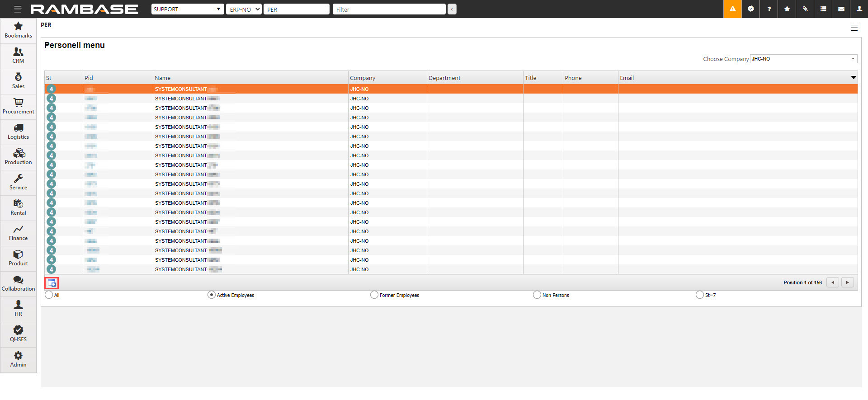Open the hamburger menu beside the RamBase logo
The image size is (868, 400).
click(x=18, y=9)
